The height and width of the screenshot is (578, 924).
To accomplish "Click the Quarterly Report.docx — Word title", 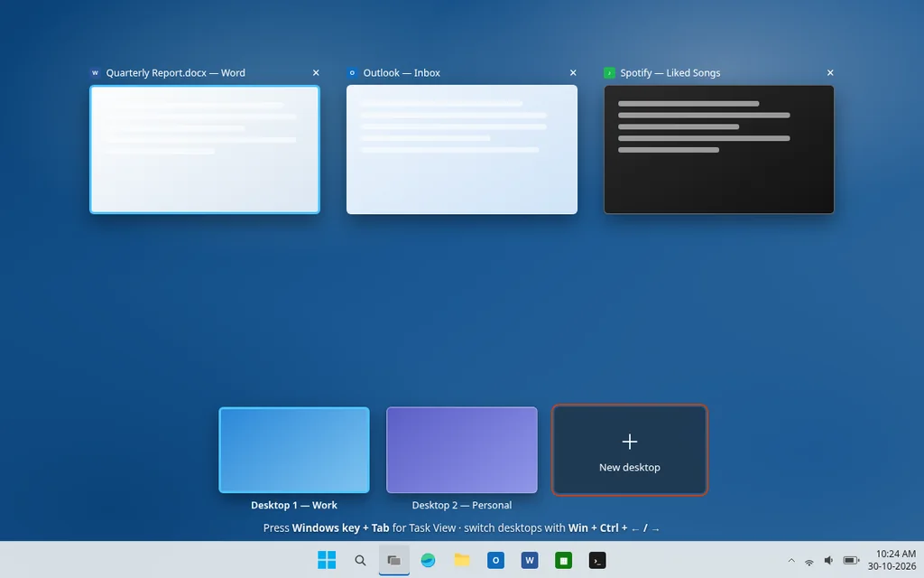I will click(176, 72).
